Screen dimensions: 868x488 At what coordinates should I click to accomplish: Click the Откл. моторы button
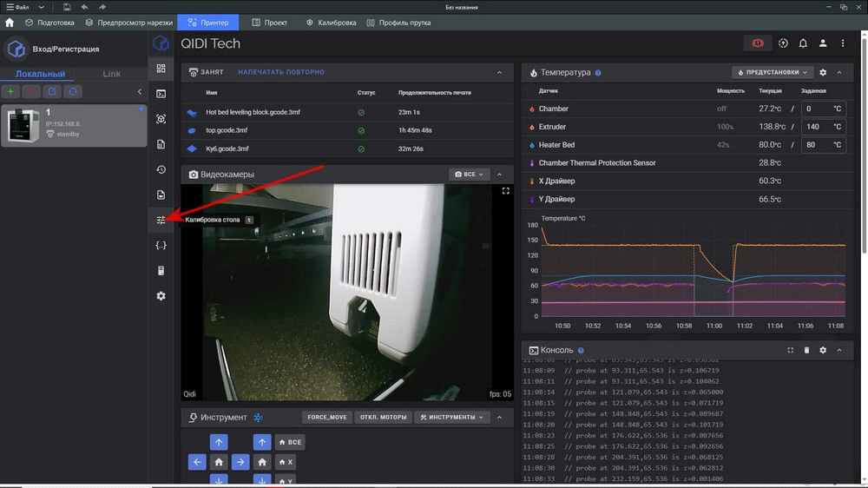[383, 418]
